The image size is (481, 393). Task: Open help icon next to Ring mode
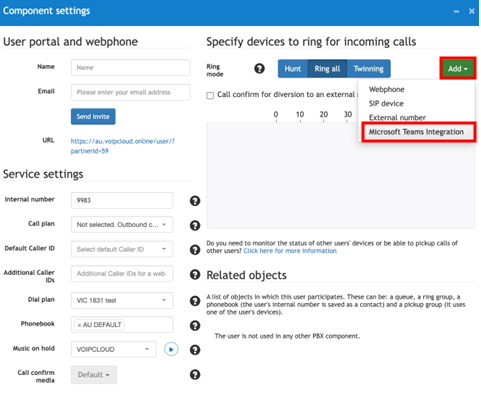click(259, 68)
